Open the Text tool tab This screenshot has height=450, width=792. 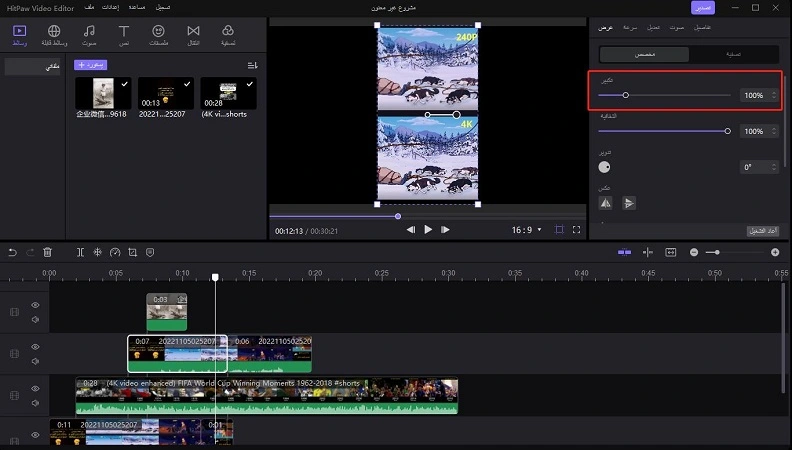click(x=124, y=35)
